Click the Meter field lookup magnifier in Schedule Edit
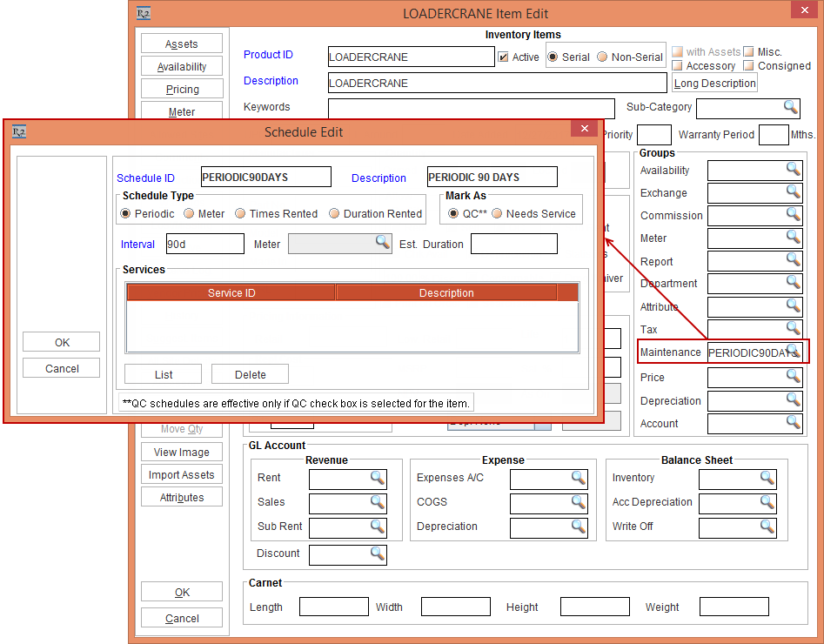Screen dimensions: 824x644 pos(383,243)
